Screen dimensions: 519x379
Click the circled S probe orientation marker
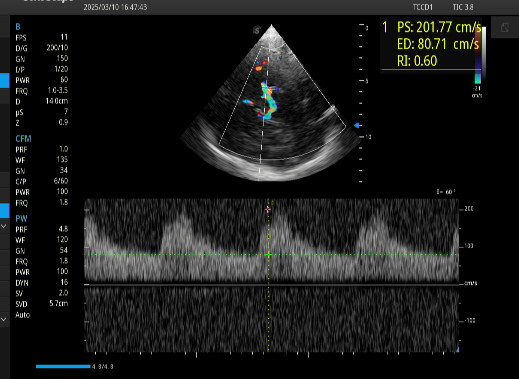(257, 31)
